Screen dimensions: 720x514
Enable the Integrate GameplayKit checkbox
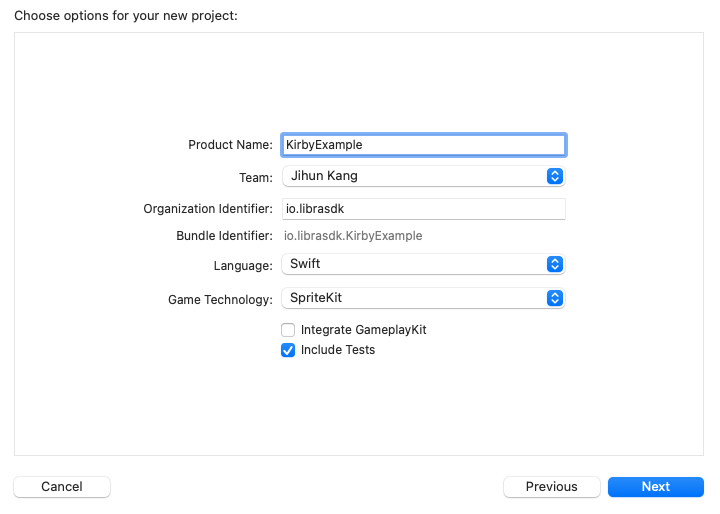pyautogui.click(x=288, y=330)
